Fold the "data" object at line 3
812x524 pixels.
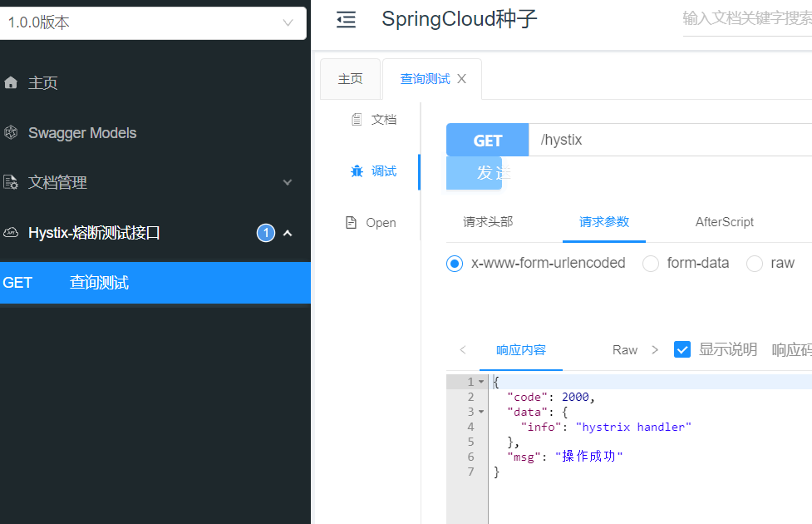(x=481, y=412)
